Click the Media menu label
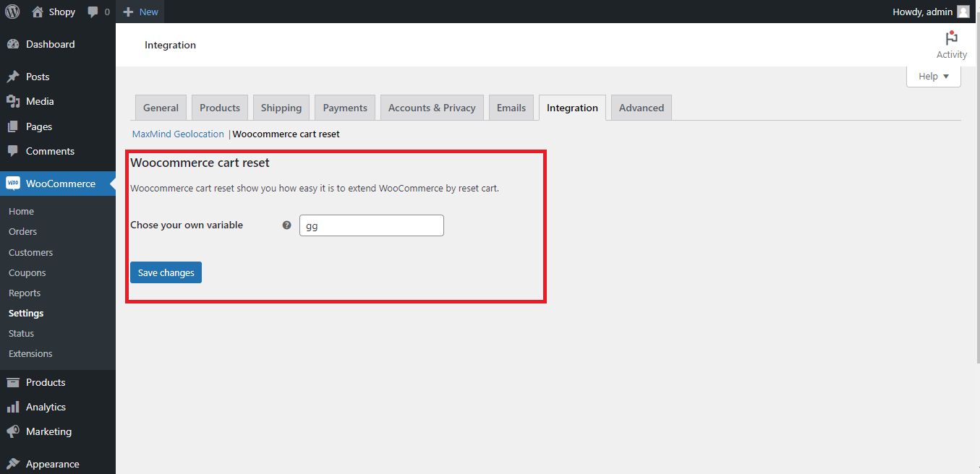 click(40, 101)
